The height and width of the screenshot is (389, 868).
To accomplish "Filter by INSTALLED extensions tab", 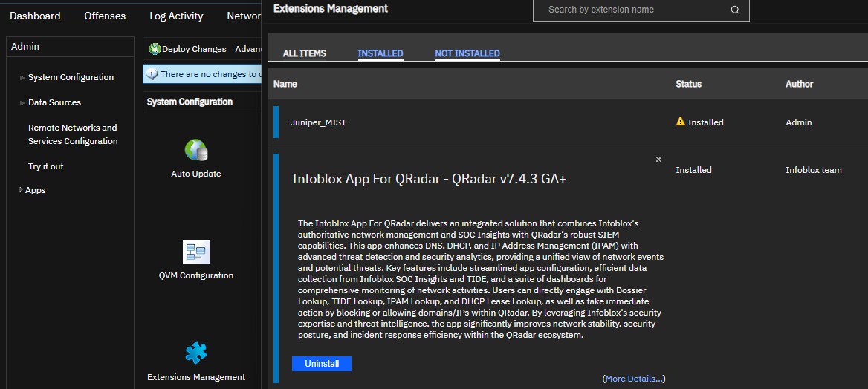I will 380,53.
